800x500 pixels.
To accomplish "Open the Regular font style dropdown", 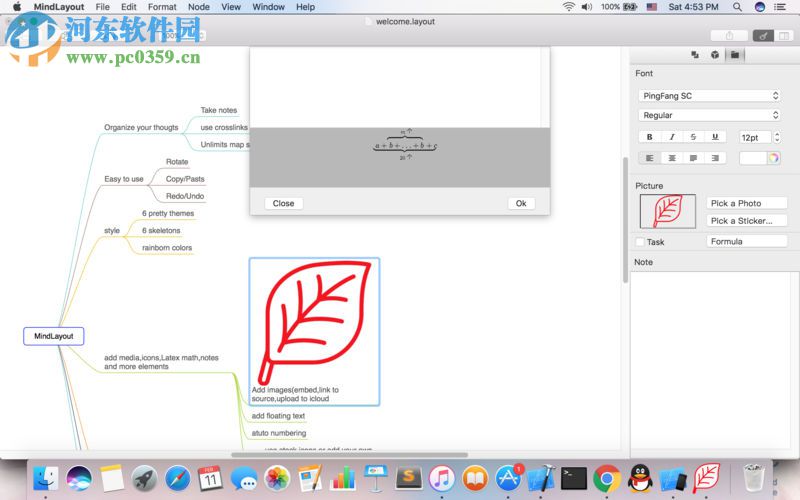I will [709, 115].
